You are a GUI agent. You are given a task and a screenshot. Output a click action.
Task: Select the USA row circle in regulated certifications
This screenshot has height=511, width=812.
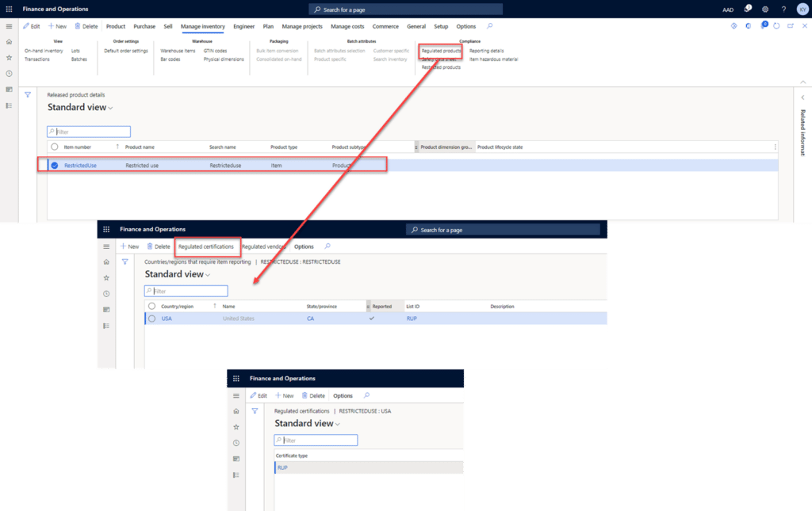pos(151,318)
